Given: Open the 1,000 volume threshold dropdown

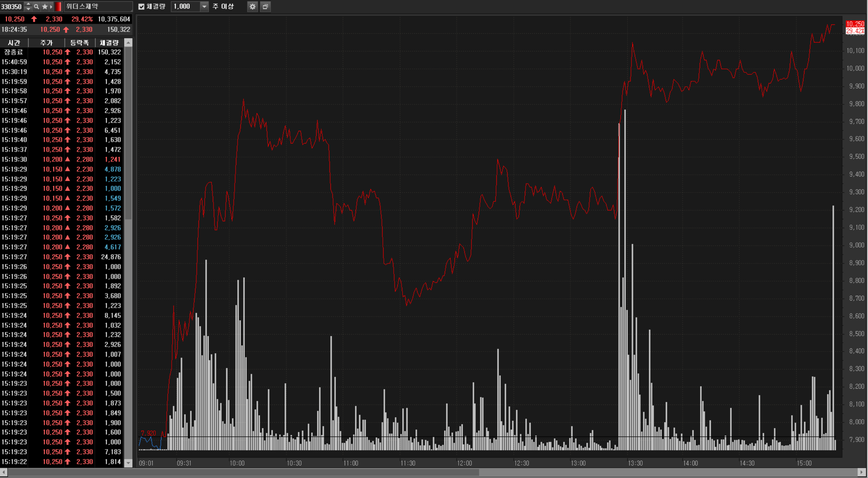Looking at the screenshot, I should [x=204, y=6].
